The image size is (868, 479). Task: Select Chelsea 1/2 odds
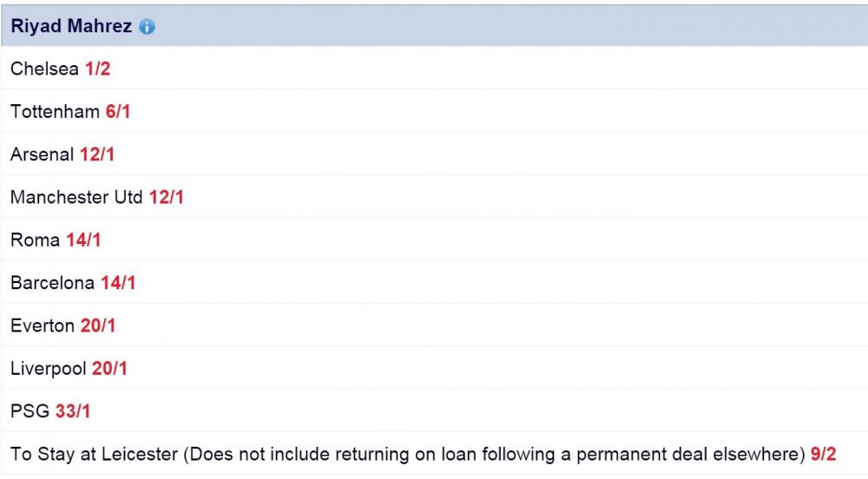click(97, 69)
